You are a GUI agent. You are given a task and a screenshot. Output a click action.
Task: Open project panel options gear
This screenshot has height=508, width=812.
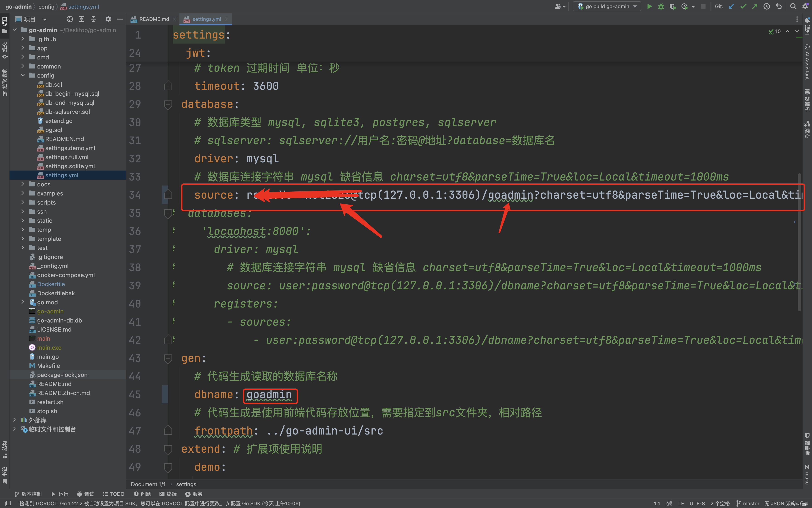click(x=108, y=19)
